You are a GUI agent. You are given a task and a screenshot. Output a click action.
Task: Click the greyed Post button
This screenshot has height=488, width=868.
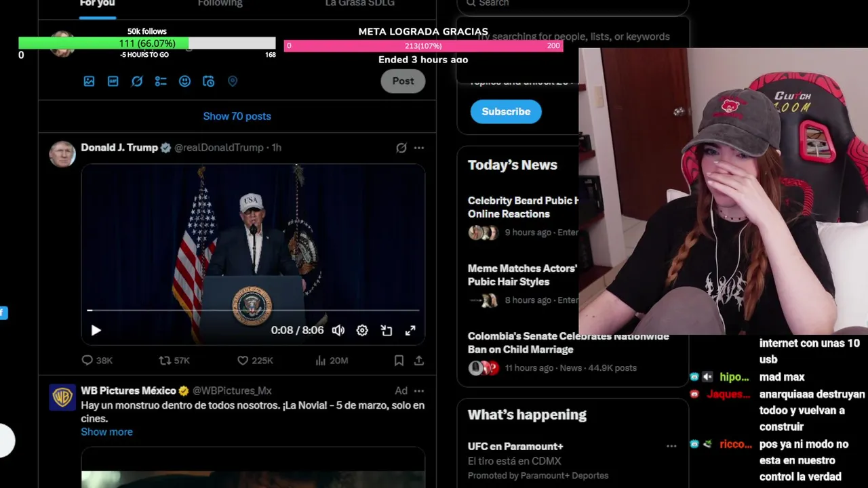coord(403,81)
